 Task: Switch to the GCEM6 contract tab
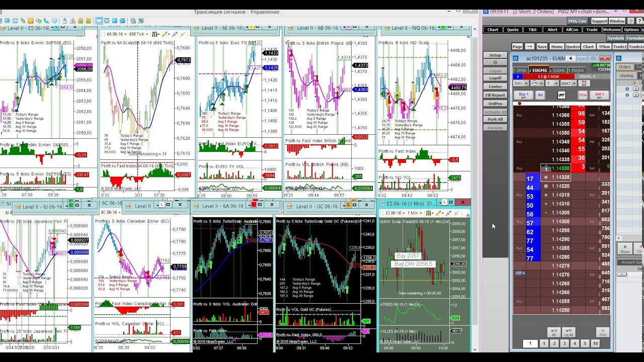click(x=558, y=70)
